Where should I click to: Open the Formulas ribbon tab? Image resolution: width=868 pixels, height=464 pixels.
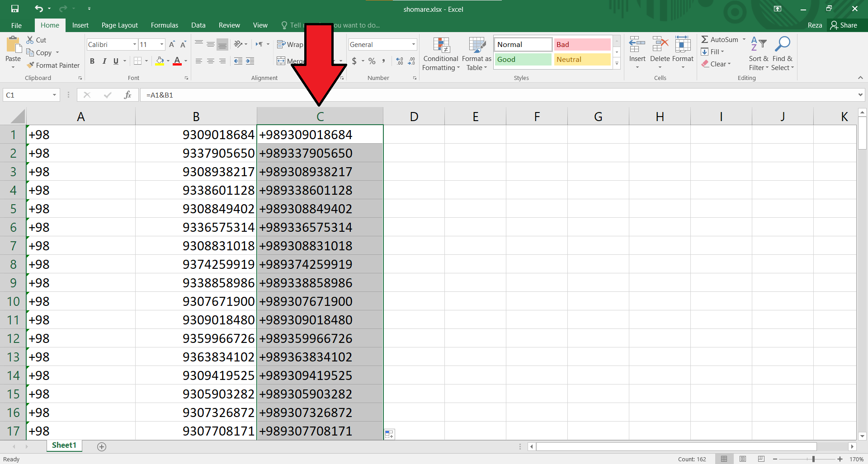[164, 25]
